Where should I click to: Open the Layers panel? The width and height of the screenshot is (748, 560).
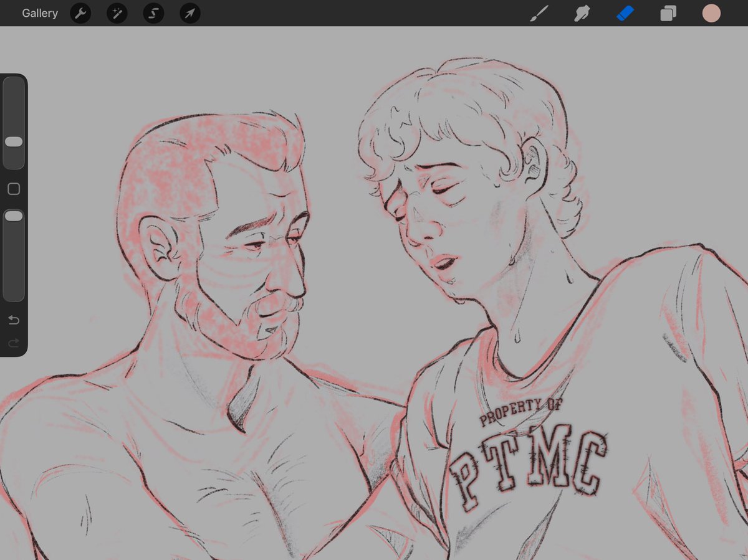pyautogui.click(x=668, y=13)
